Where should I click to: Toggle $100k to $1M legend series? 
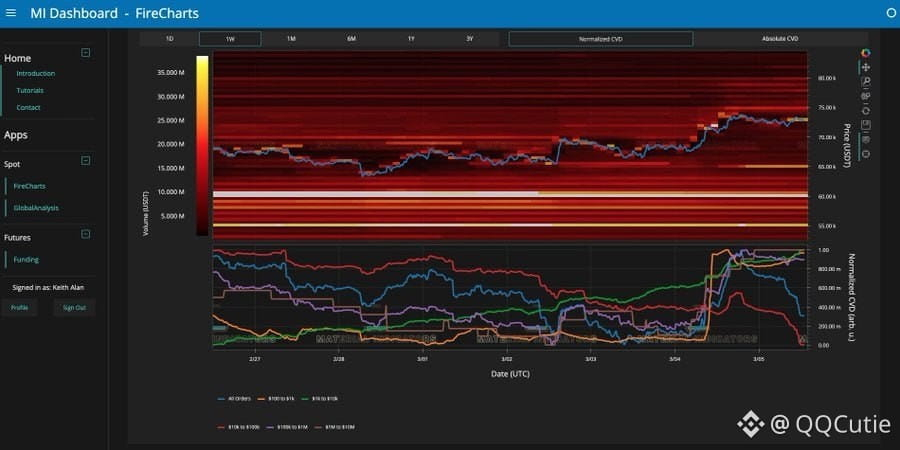coord(288,427)
